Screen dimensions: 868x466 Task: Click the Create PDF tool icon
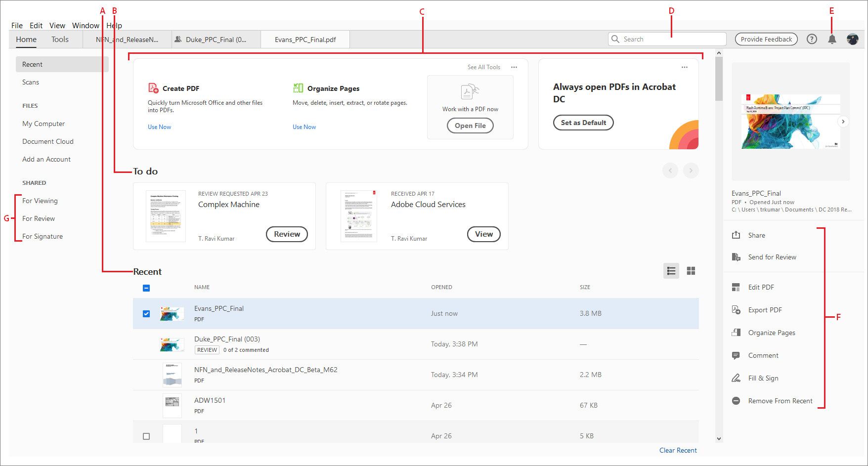153,88
